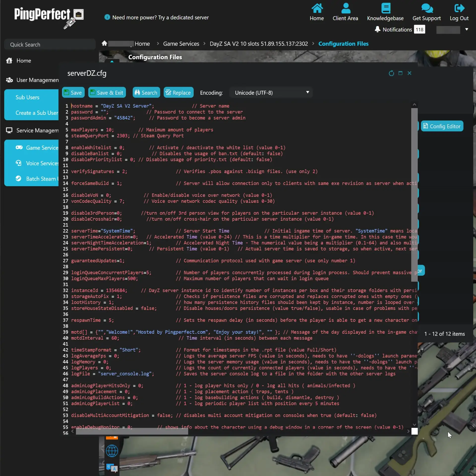Click the Save & Exit button
This screenshot has width=476, height=476.
107,92
